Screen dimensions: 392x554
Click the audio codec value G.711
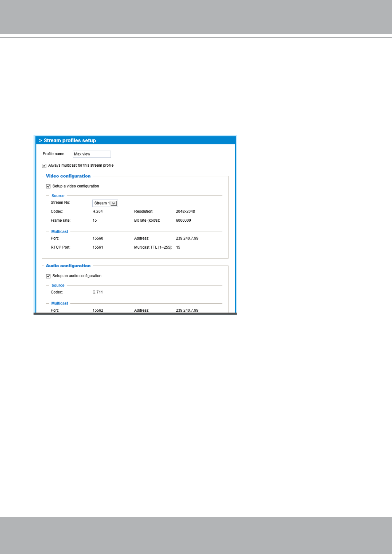[98, 292]
